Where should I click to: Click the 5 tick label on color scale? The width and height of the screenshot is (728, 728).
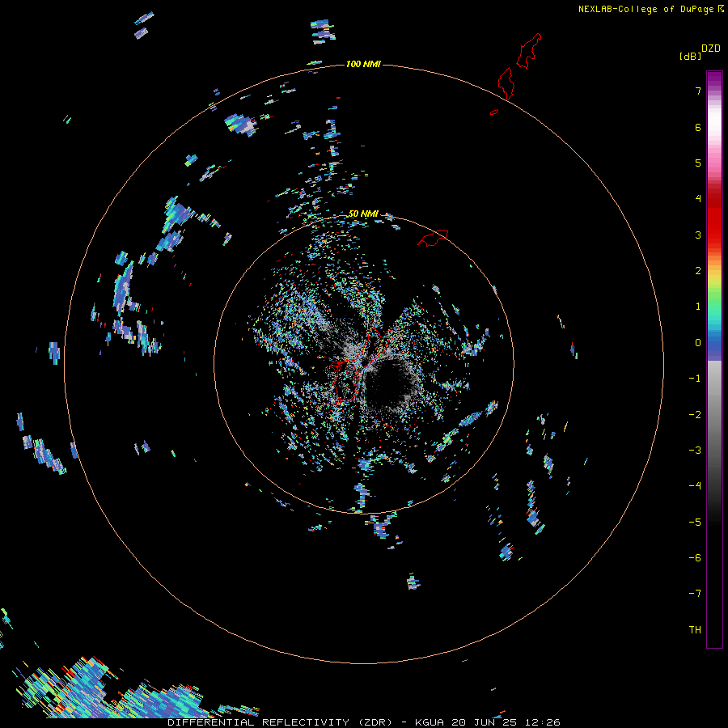[x=698, y=163]
